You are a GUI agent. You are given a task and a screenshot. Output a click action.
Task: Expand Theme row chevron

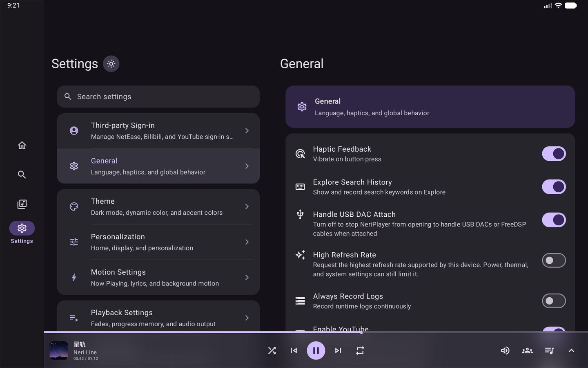(247, 206)
